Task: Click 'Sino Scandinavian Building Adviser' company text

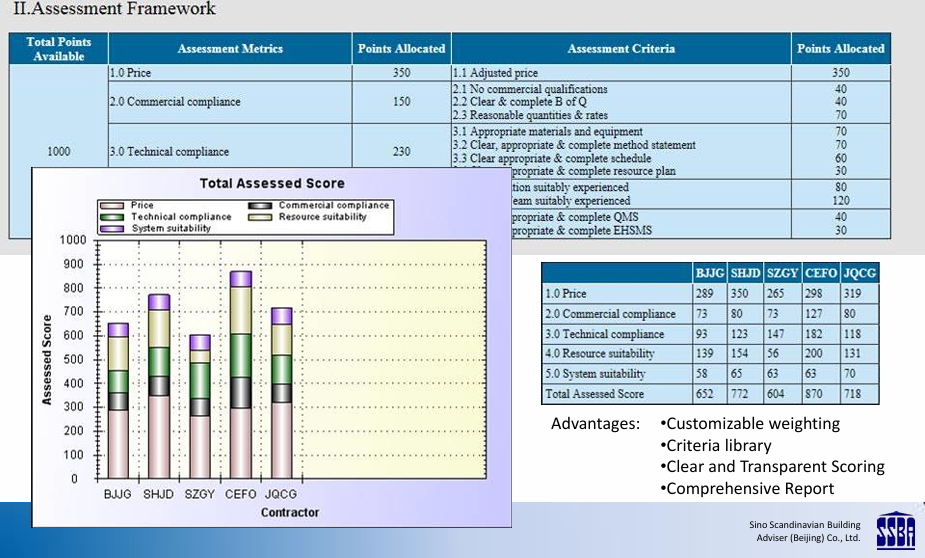Action: tap(805, 531)
